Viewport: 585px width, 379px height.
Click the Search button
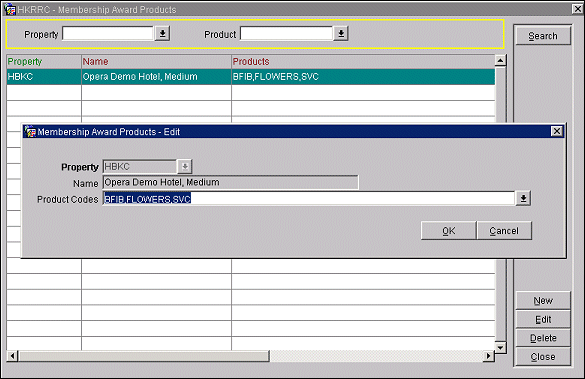543,36
